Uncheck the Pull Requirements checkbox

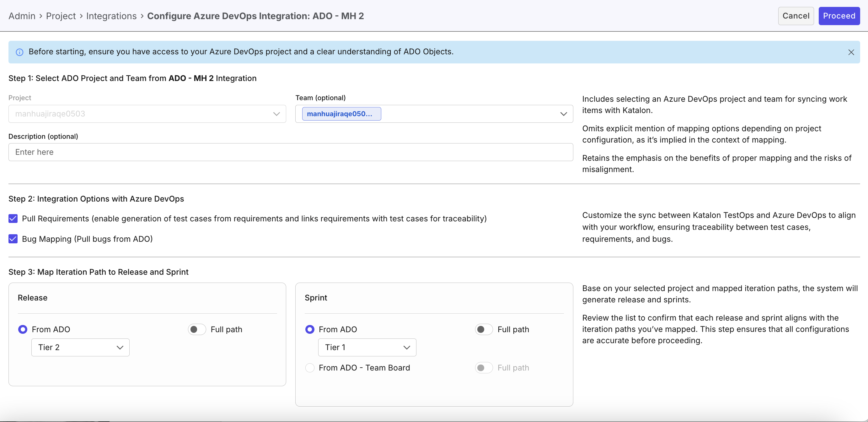click(13, 219)
